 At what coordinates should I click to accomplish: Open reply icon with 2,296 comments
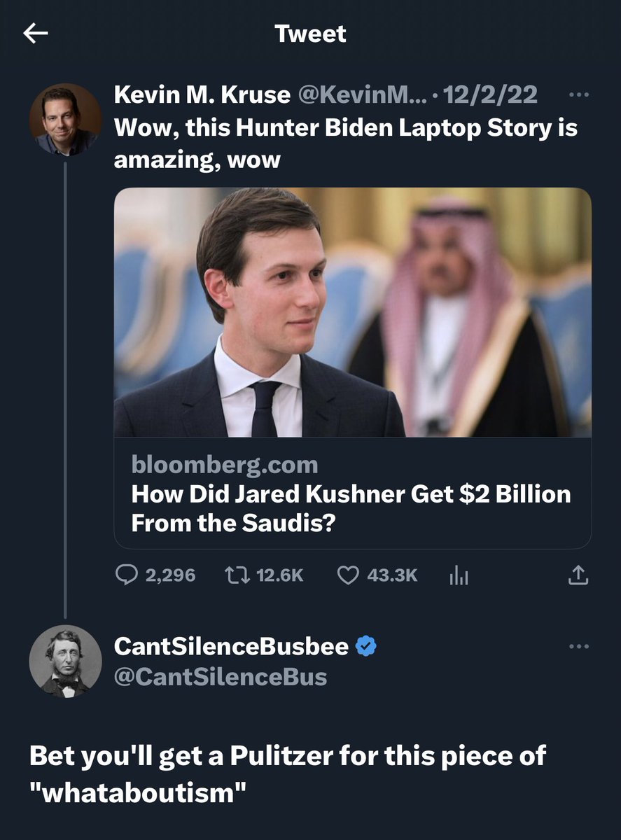tap(126, 575)
